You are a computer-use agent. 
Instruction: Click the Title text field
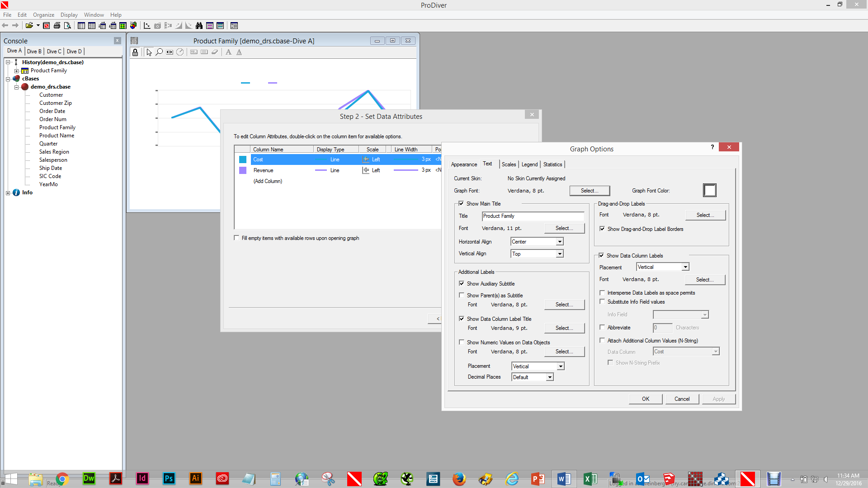(x=533, y=216)
